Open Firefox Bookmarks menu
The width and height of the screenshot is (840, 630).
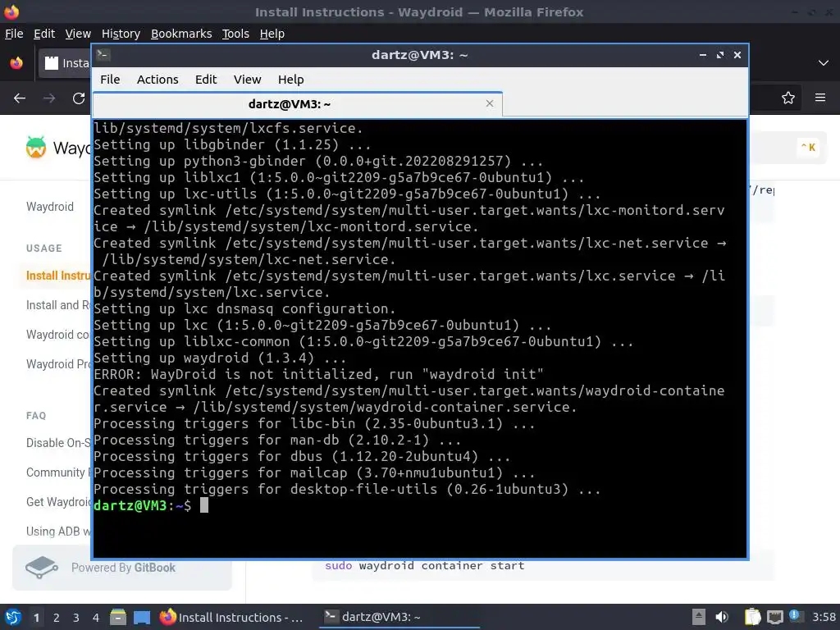point(181,34)
